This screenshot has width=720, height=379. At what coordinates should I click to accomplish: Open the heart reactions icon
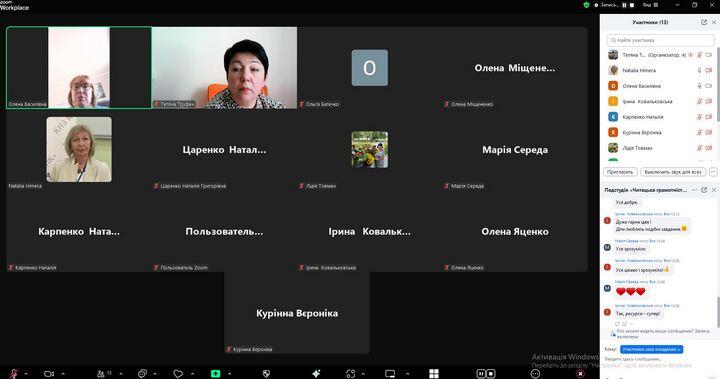(178, 373)
